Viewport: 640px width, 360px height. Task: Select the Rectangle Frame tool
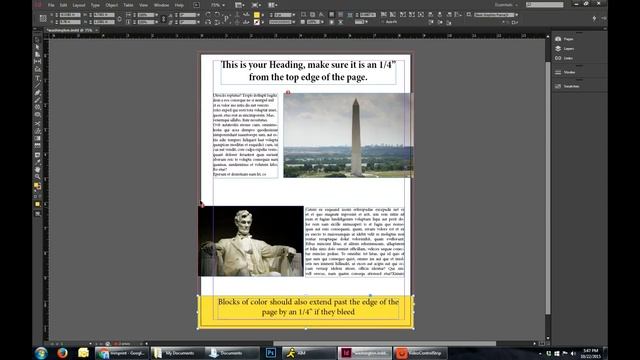pos(38,107)
